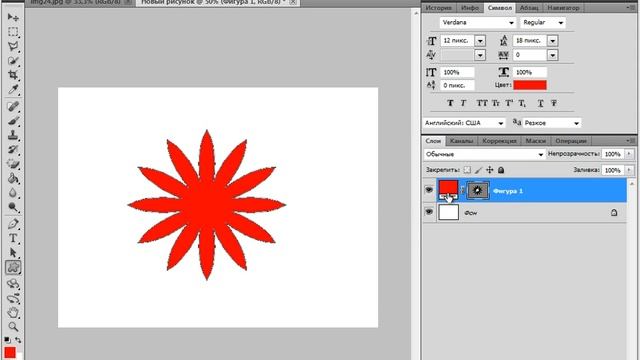640x360 pixels.
Task: Toggle lock position in Layers panel
Action: 489,169
